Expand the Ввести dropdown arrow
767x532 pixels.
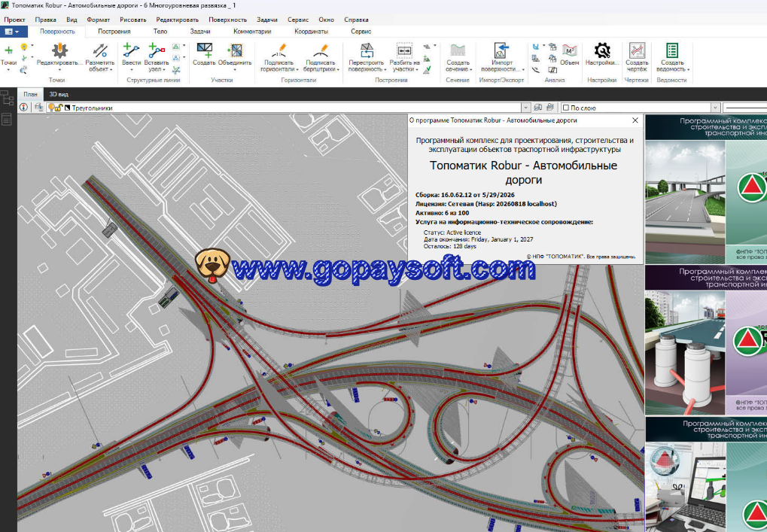click(x=131, y=70)
